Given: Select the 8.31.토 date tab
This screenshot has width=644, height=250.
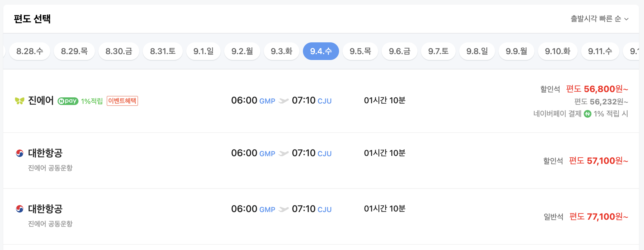Looking at the screenshot, I should 163,51.
